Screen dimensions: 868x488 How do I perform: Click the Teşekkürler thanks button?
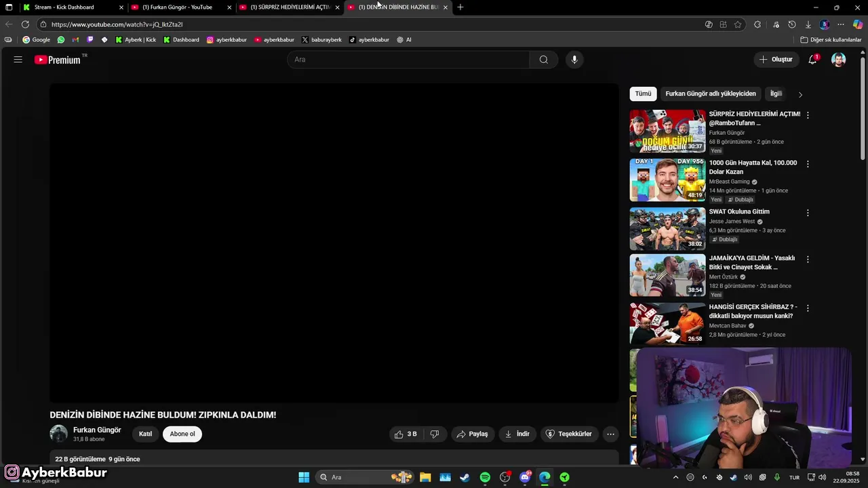[569, 434]
